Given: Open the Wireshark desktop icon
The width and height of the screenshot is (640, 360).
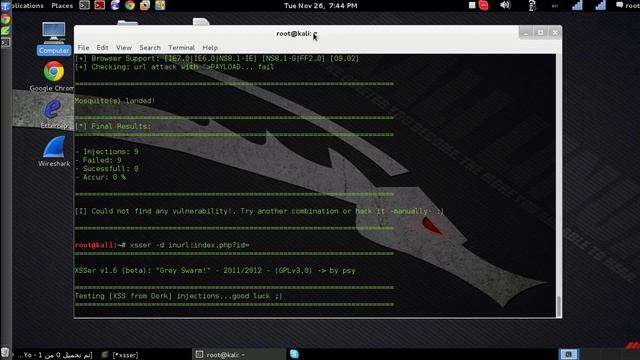Looking at the screenshot, I should pyautogui.click(x=54, y=152).
